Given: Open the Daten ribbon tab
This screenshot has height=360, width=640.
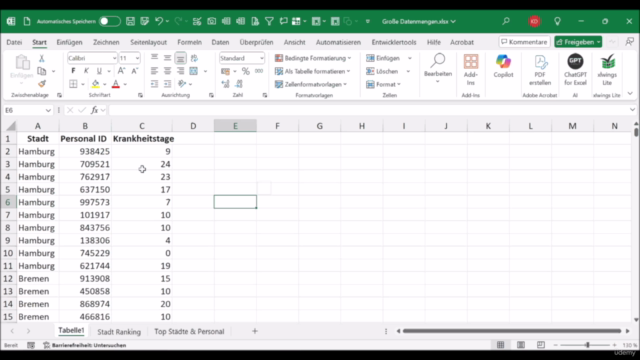Looking at the screenshot, I should tap(220, 42).
